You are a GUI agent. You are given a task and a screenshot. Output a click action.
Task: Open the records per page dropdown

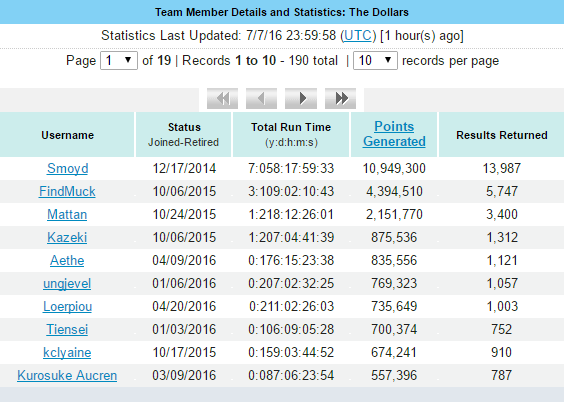pos(375,60)
